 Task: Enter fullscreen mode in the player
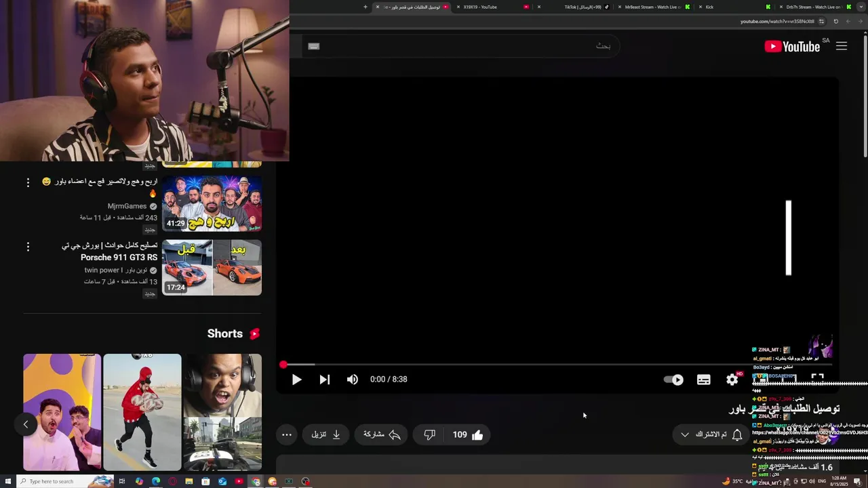[817, 378]
